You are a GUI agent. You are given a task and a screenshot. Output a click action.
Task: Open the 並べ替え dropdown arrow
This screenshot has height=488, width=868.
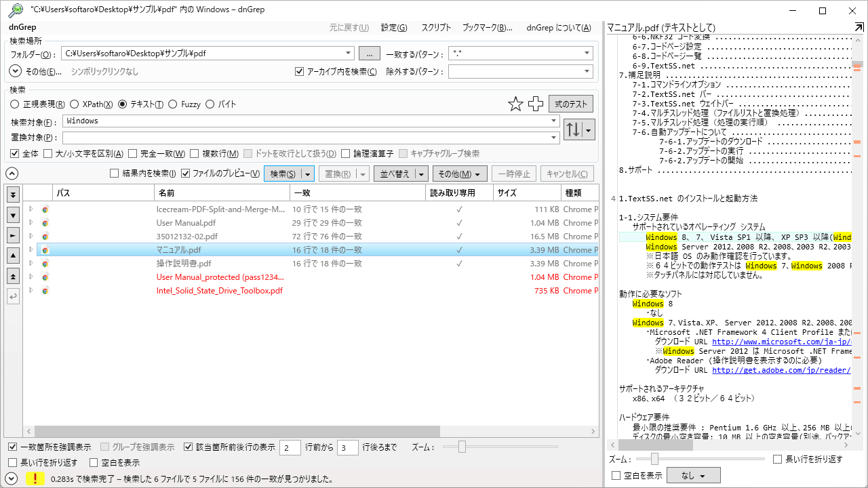pyautogui.click(x=421, y=174)
